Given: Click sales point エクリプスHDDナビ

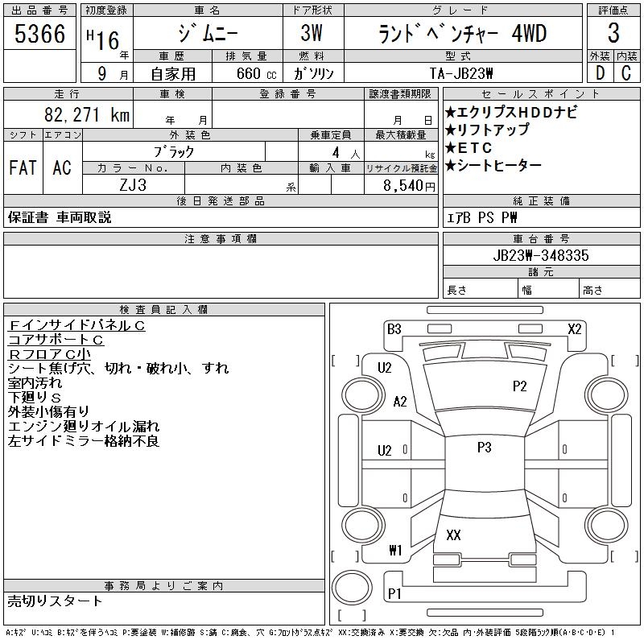Looking at the screenshot, I should pyautogui.click(x=511, y=112).
